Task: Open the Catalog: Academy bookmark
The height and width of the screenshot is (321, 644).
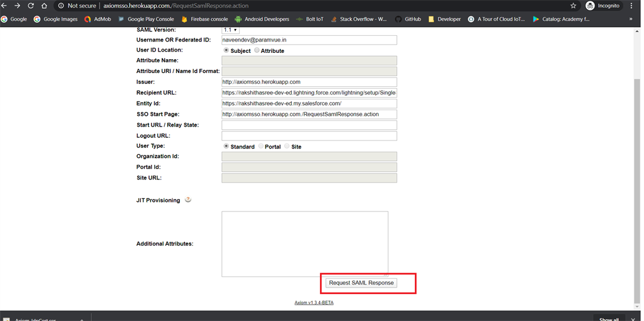Action: click(x=561, y=19)
